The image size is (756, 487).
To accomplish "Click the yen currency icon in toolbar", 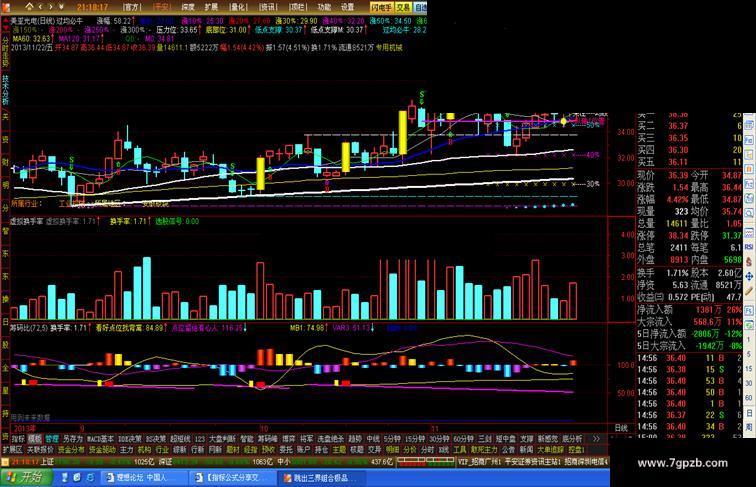I will [x=61, y=7].
